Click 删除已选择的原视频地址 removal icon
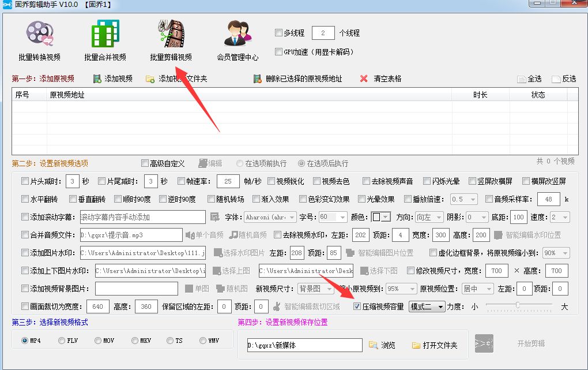This screenshot has height=370, width=588. (259, 79)
